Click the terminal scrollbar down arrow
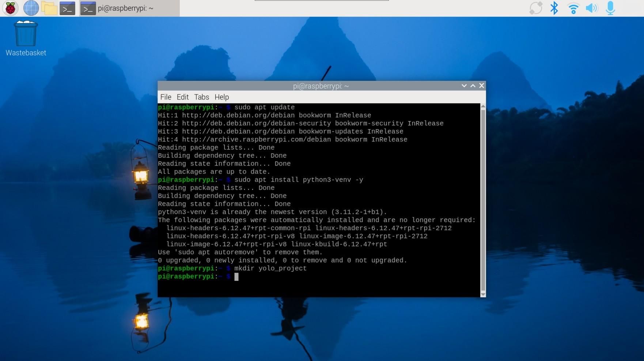Viewport: 644px width, 361px height. 483,294
